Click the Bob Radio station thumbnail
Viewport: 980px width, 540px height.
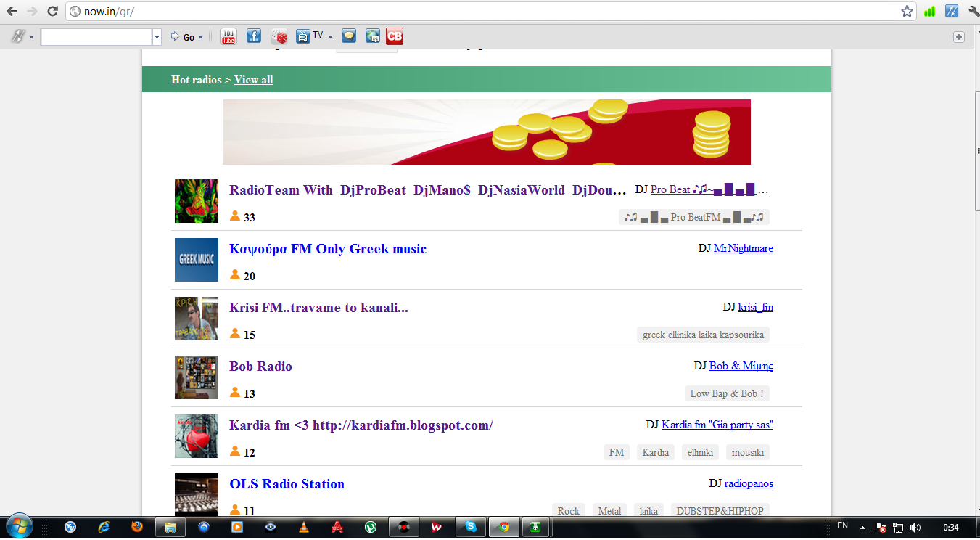[x=196, y=377]
